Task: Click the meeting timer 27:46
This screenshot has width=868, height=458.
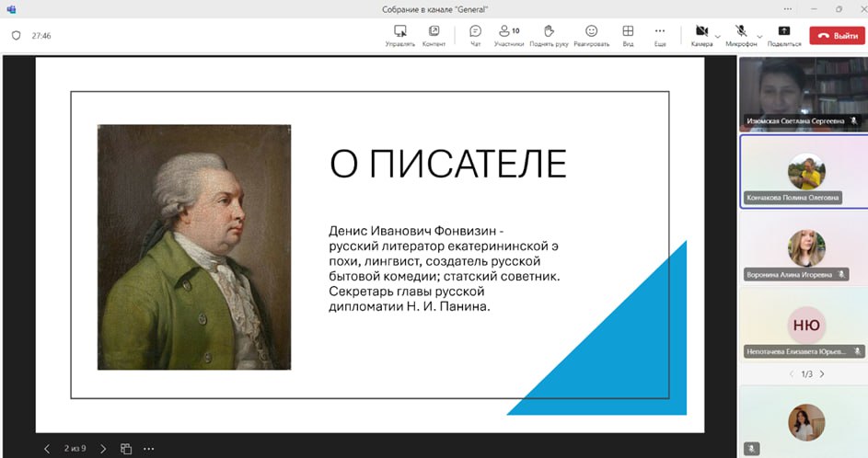Action: (41, 35)
